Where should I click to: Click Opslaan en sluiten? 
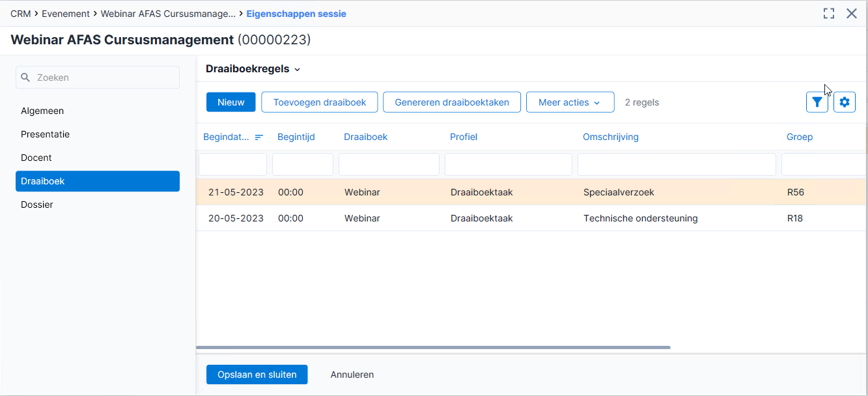pyautogui.click(x=257, y=375)
